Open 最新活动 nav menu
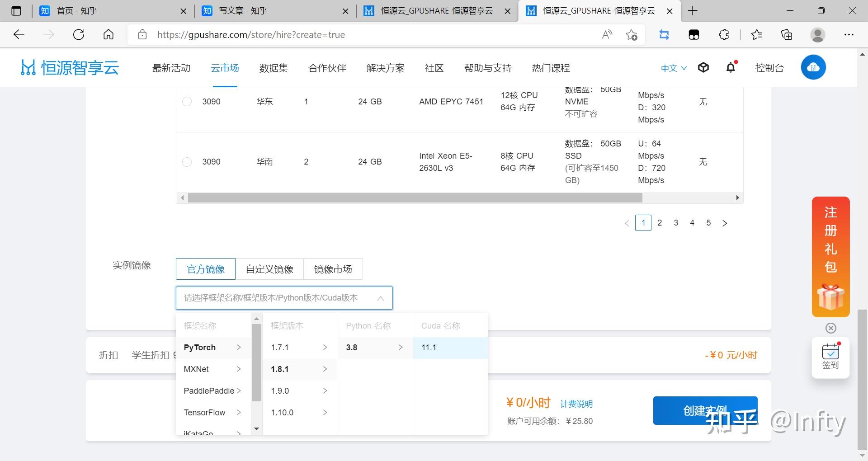 pos(171,68)
